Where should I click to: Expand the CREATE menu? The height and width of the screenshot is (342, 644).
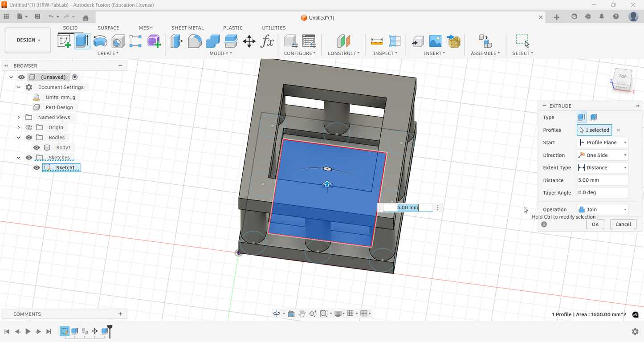tap(108, 53)
